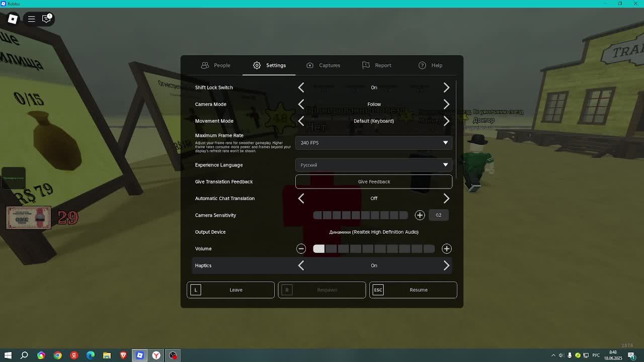This screenshot has height=362, width=644.
Task: Click the Respawn button
Action: tap(322, 290)
